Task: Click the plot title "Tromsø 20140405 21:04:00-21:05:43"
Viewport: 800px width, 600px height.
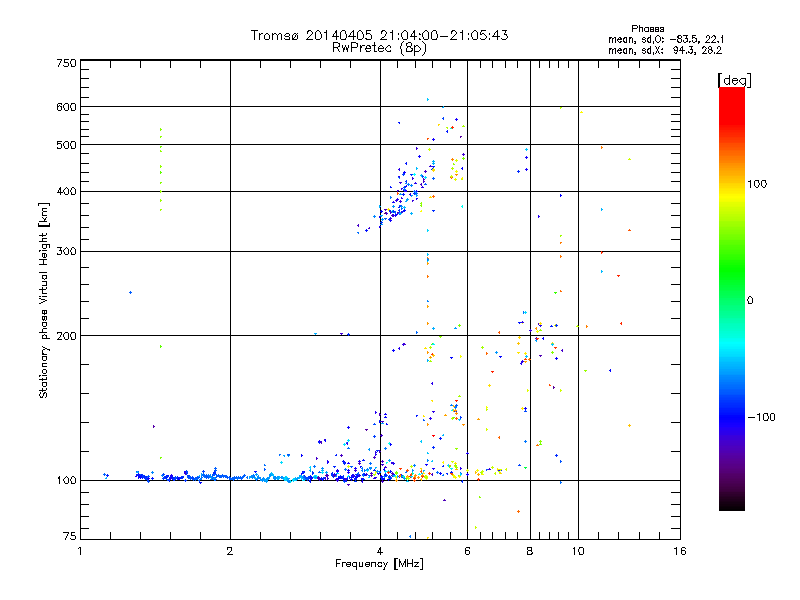Action: [x=379, y=35]
